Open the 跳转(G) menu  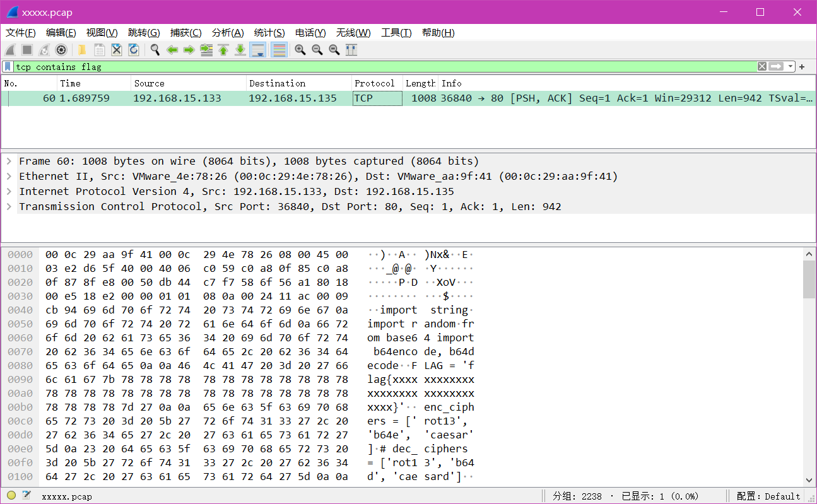144,33
